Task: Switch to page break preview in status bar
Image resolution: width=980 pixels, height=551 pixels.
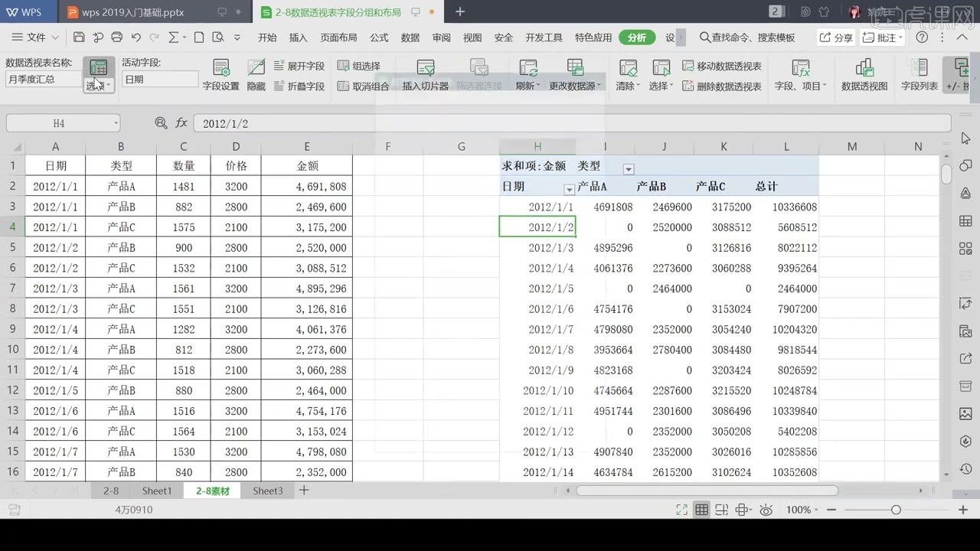Action: (x=721, y=510)
